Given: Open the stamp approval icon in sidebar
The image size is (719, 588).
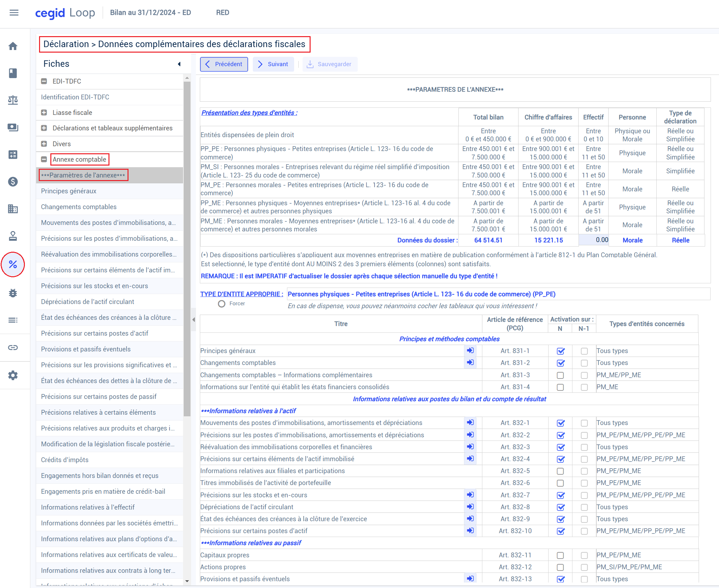Looking at the screenshot, I should 13,236.
